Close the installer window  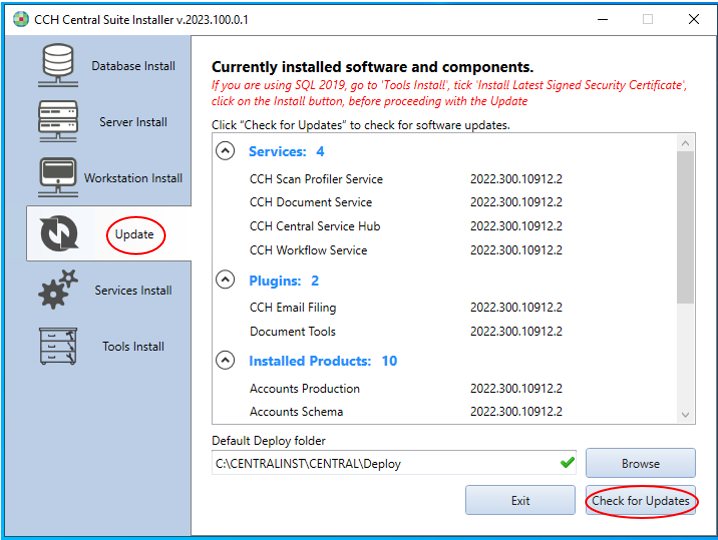coord(694,19)
